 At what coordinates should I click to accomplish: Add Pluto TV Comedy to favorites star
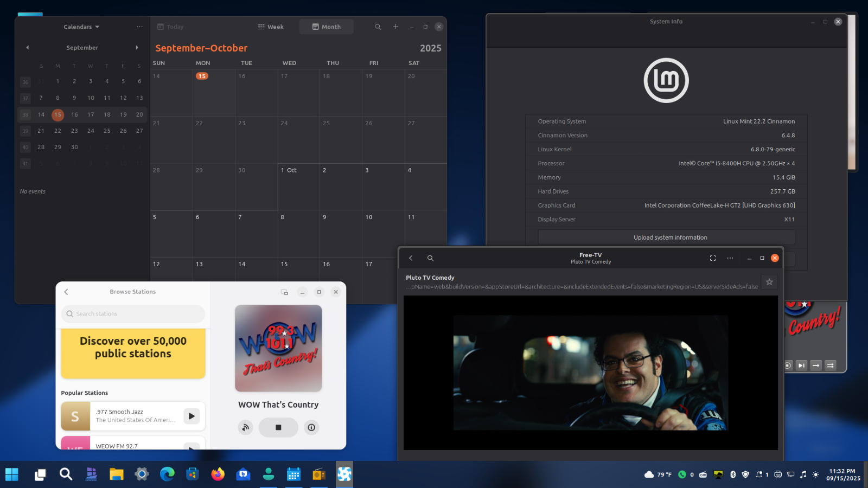(x=769, y=282)
